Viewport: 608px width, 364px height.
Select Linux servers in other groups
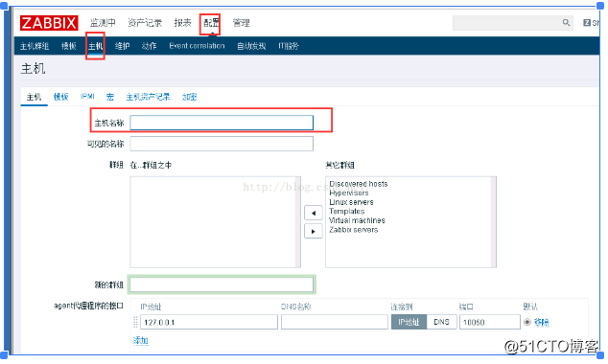pyautogui.click(x=351, y=202)
